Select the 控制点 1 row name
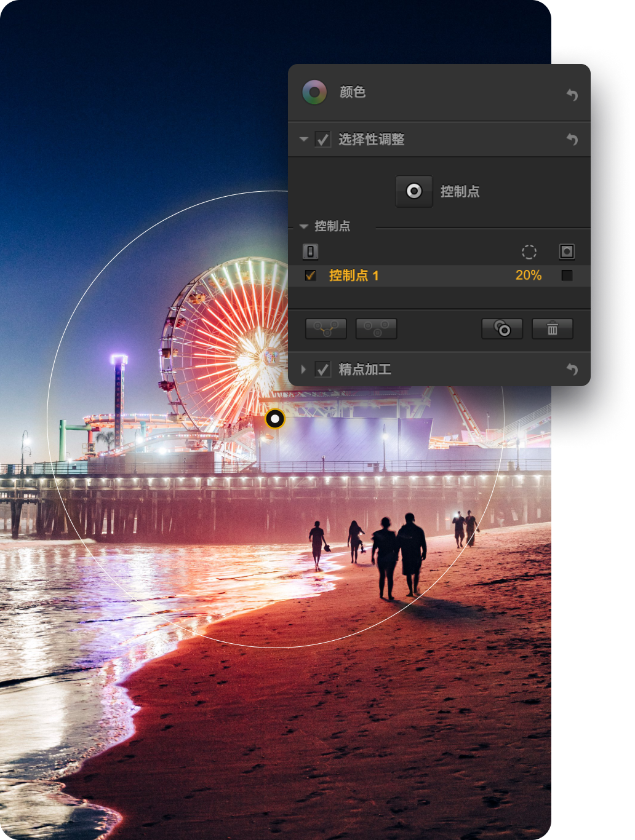 tap(354, 275)
